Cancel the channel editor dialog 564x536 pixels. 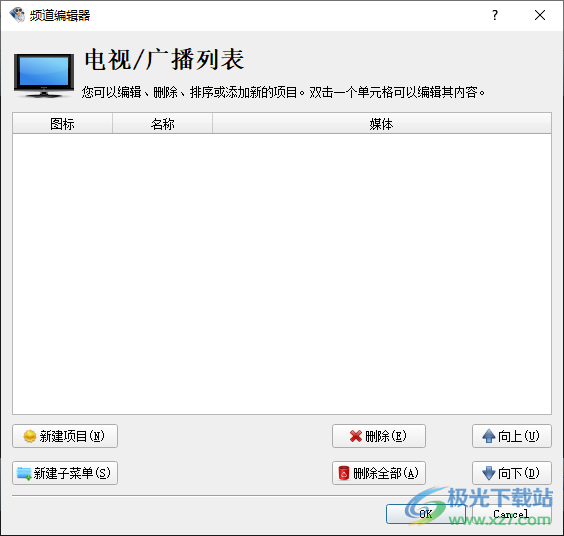click(x=511, y=514)
